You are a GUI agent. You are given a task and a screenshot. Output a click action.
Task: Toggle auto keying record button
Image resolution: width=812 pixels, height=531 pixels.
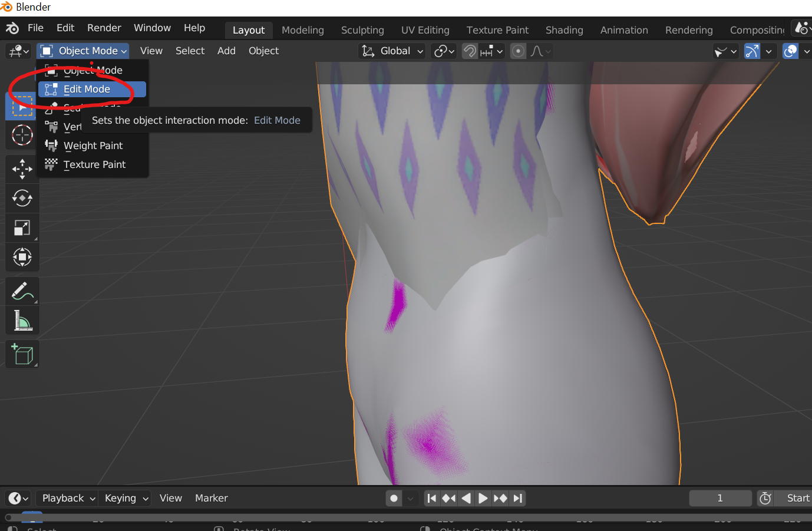[x=394, y=499]
